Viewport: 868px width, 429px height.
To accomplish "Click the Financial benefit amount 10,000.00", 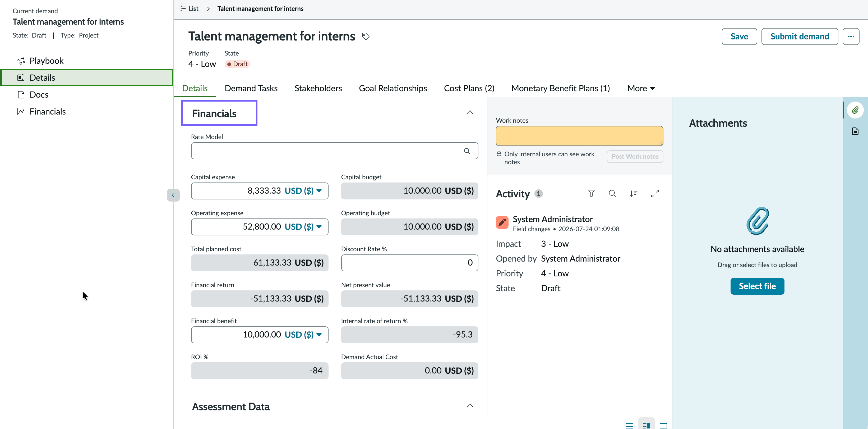I will [261, 335].
